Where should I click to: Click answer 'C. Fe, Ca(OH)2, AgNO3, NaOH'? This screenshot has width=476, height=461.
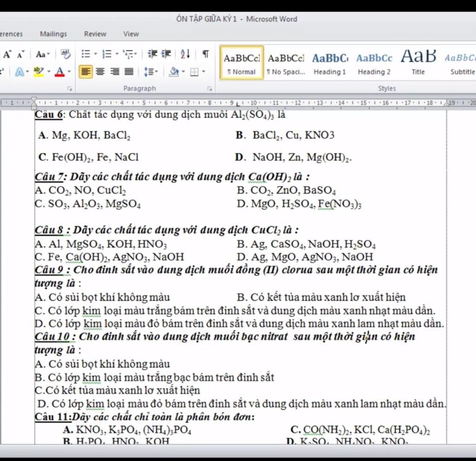point(109,257)
